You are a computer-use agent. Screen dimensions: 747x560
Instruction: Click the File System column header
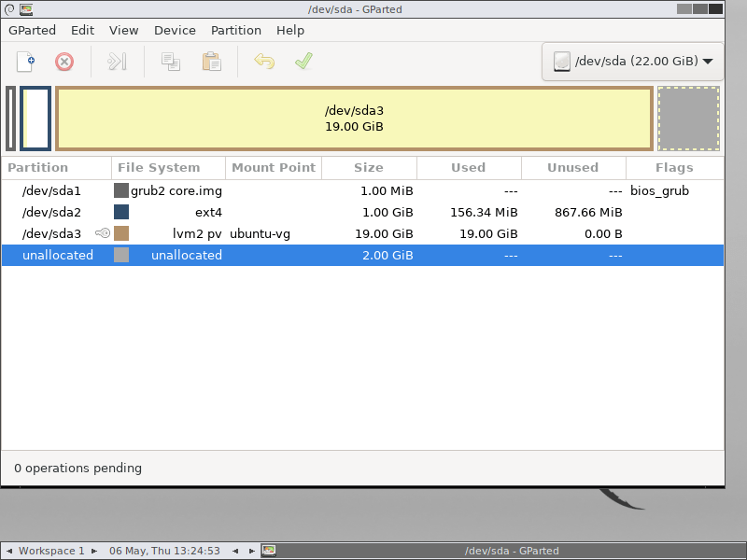point(159,168)
